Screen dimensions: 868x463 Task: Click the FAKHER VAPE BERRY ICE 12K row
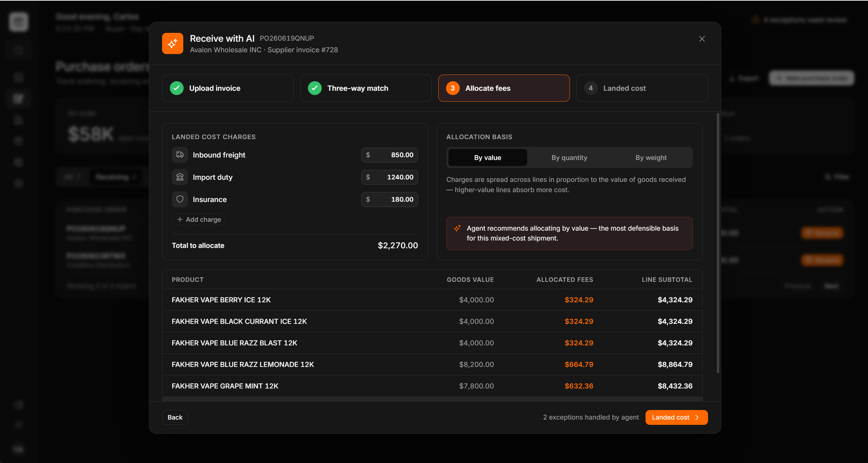(x=432, y=300)
